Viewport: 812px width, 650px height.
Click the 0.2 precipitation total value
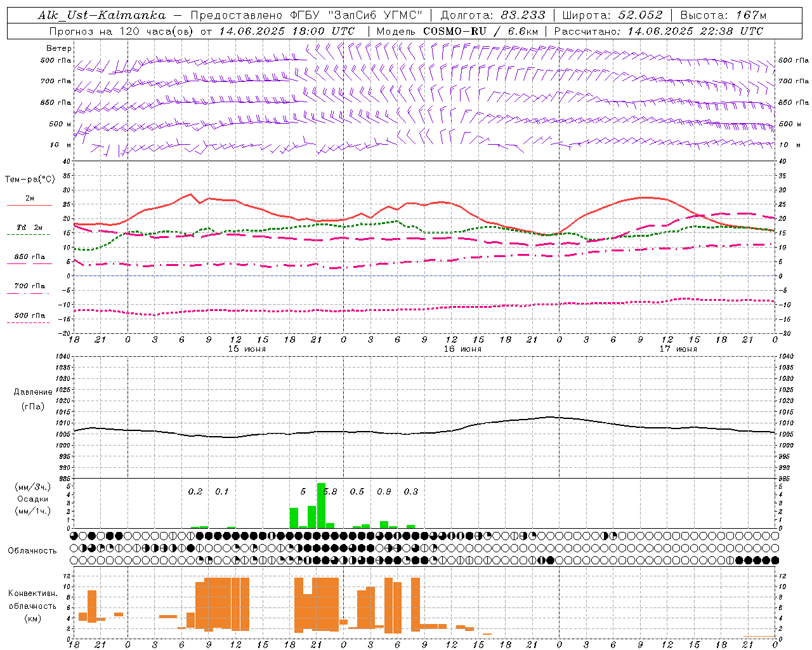[x=195, y=492]
